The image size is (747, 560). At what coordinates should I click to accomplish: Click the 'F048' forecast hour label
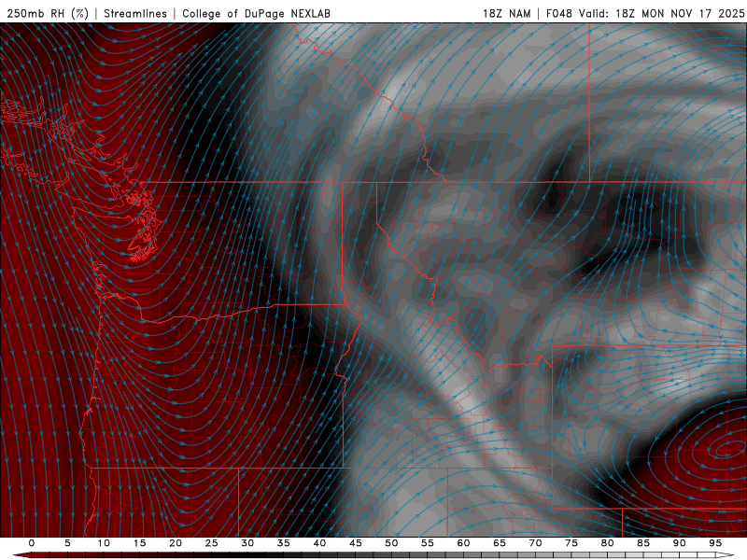(x=558, y=13)
